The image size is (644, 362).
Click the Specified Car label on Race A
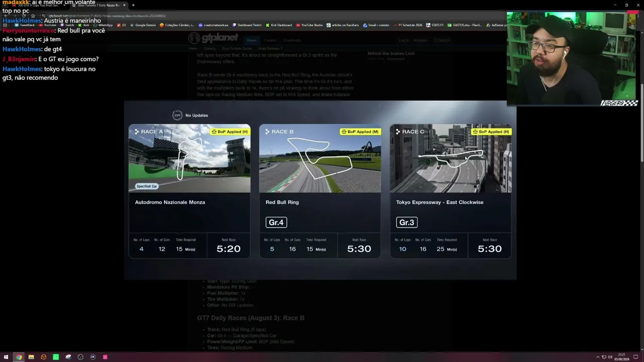pyautogui.click(x=147, y=186)
